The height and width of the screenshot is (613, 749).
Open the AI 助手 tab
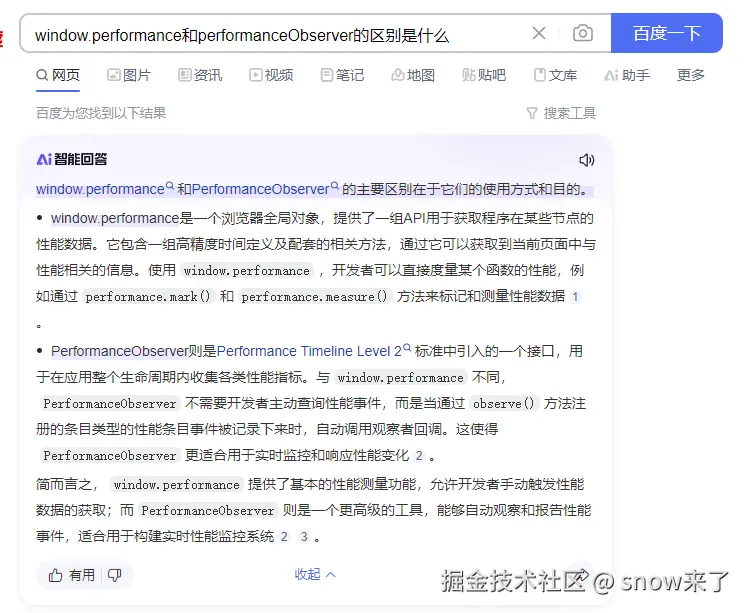coord(627,75)
